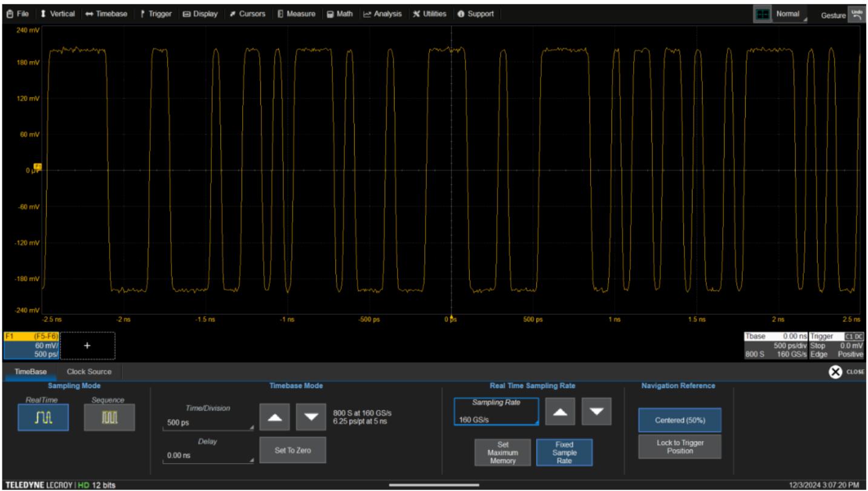Viewport: 868px width, 491px height.
Task: Raise Sampling Rate with the up arrow
Action: (x=560, y=412)
